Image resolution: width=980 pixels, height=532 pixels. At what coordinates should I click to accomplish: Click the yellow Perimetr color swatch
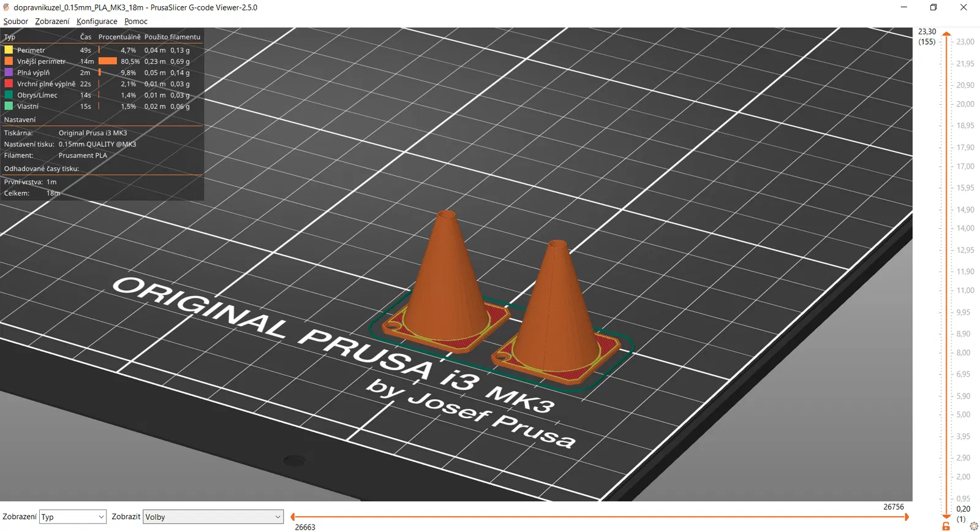(x=9, y=50)
